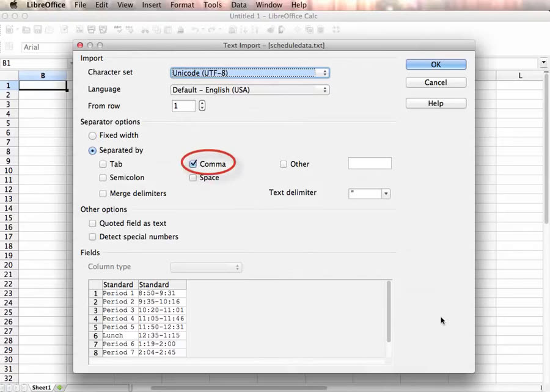Select column B header in spreadsheet
The width and height of the screenshot is (550, 392).
click(43, 76)
